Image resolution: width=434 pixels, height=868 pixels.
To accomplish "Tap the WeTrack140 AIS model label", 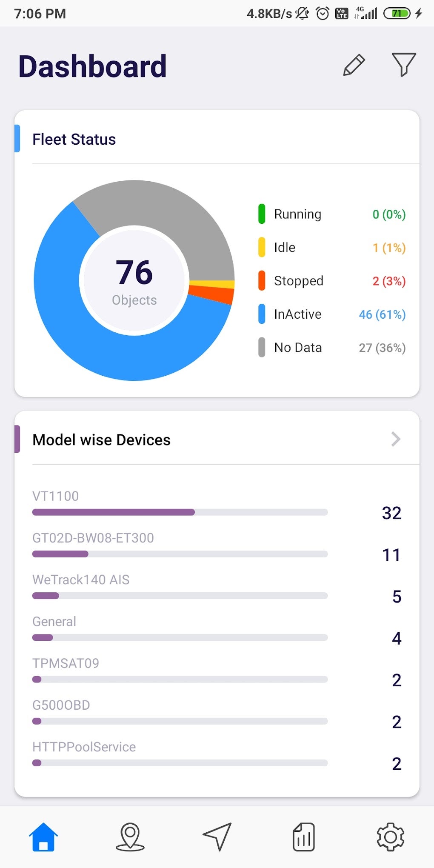I will click(81, 580).
